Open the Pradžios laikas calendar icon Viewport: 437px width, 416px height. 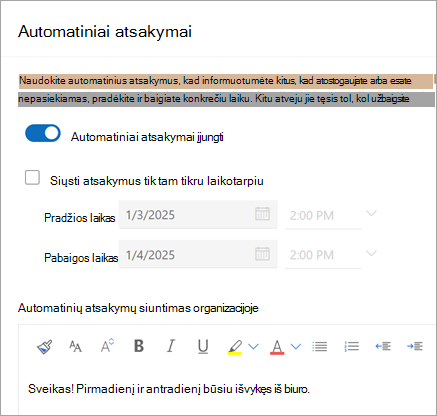262,214
